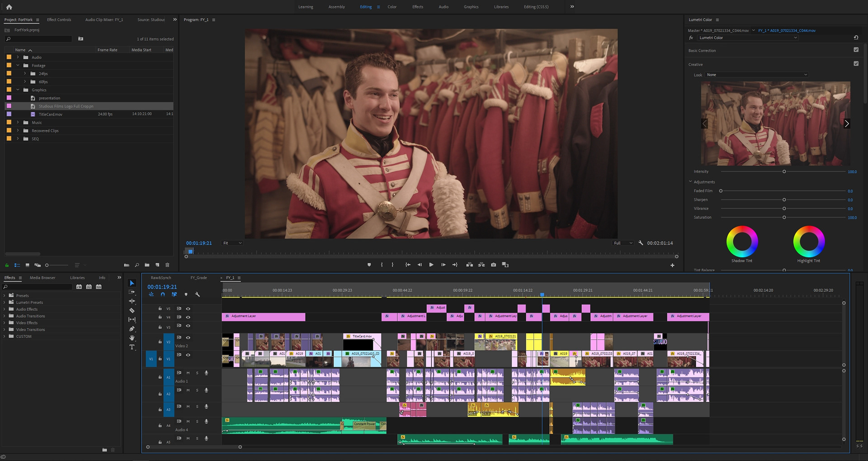
Task: Solo audio track A2
Action: [197, 390]
